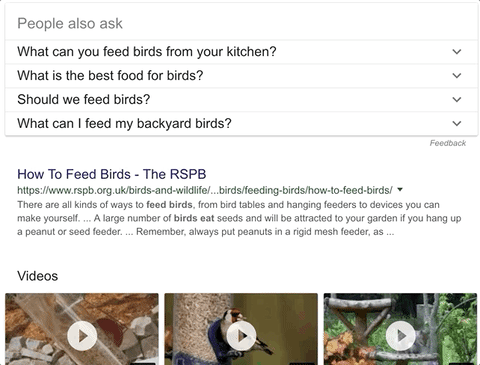Select question text 'What can you feed birds from your kitchen?'
This screenshot has height=365, width=480.
tap(147, 52)
